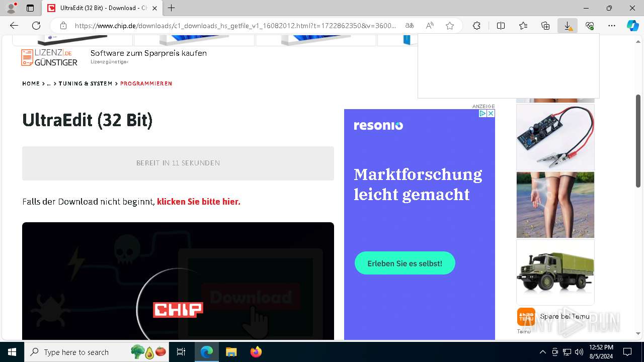Open the legs image ad
Screen dimensions: 644x362
[555, 205]
